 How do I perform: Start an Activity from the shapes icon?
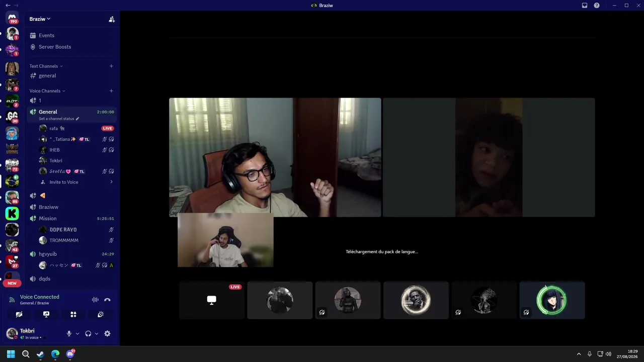73,314
